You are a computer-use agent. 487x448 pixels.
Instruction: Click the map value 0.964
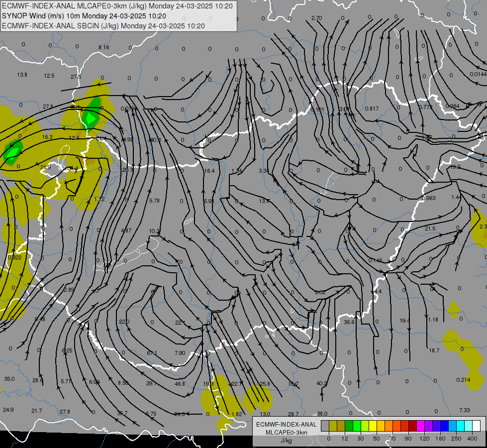pos(452,106)
